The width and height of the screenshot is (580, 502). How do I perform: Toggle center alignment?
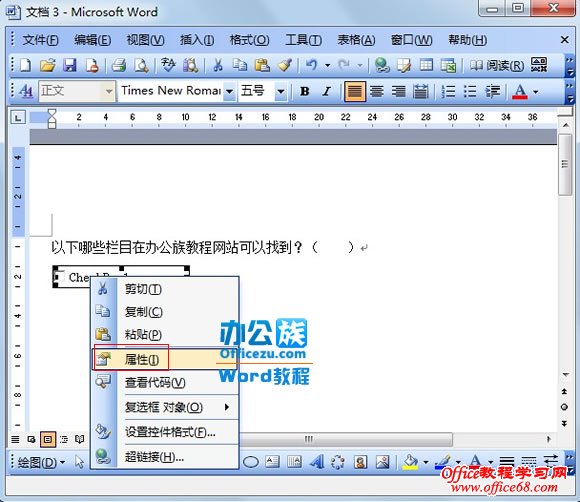pos(377,91)
